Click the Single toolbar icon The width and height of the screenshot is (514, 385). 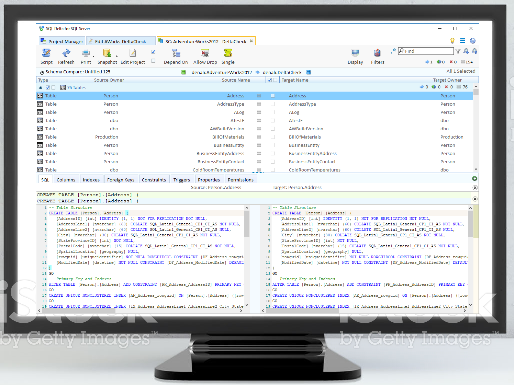pyautogui.click(x=228, y=53)
